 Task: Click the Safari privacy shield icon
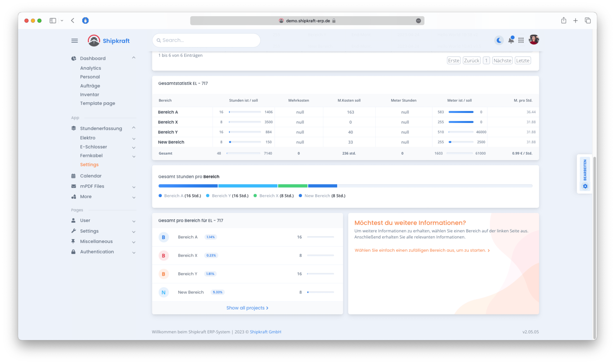click(85, 21)
